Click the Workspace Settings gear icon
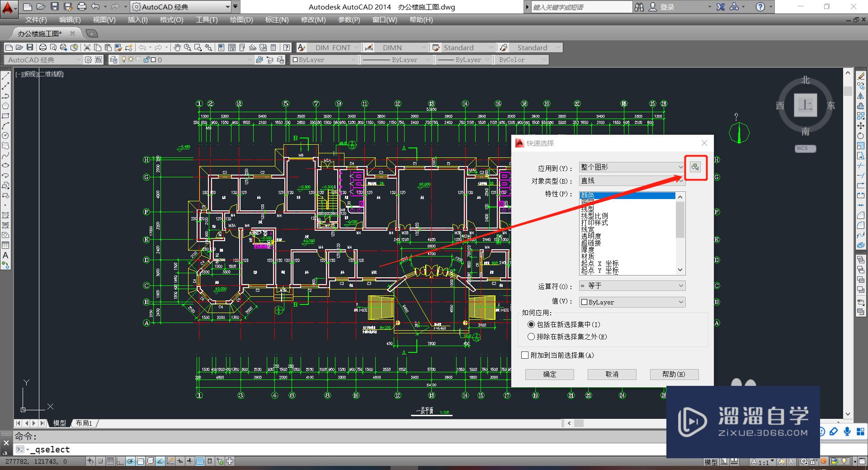Image resolution: width=868 pixels, height=470 pixels. [88, 60]
